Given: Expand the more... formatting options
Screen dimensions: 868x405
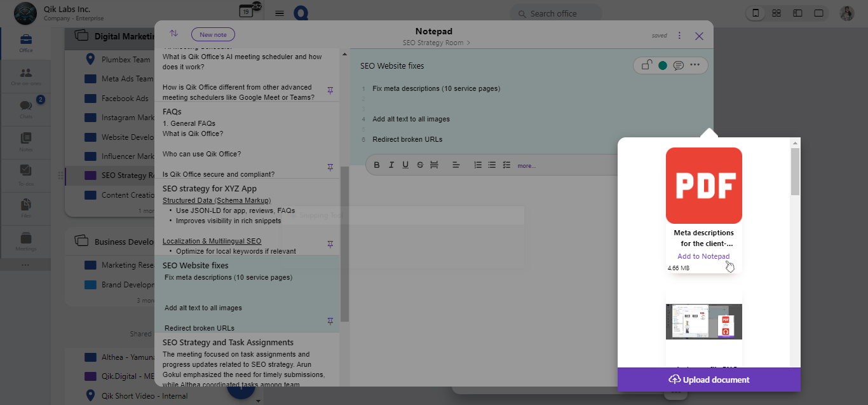Looking at the screenshot, I should 526,165.
